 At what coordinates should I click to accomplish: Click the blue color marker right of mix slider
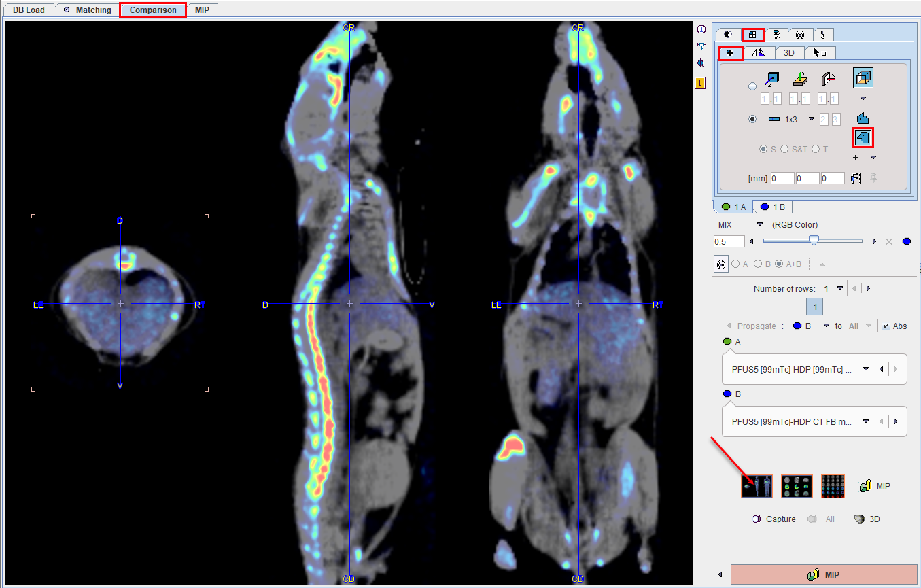[x=906, y=241]
